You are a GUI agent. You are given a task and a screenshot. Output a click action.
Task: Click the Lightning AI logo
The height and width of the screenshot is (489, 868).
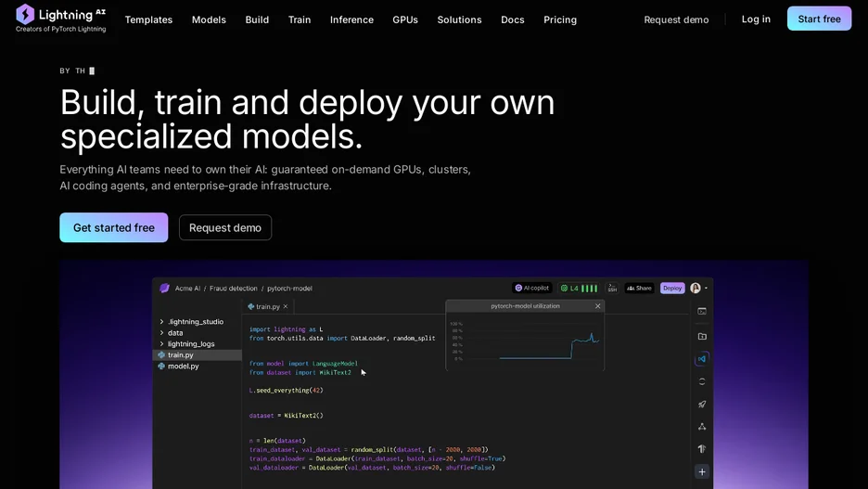[x=60, y=15]
